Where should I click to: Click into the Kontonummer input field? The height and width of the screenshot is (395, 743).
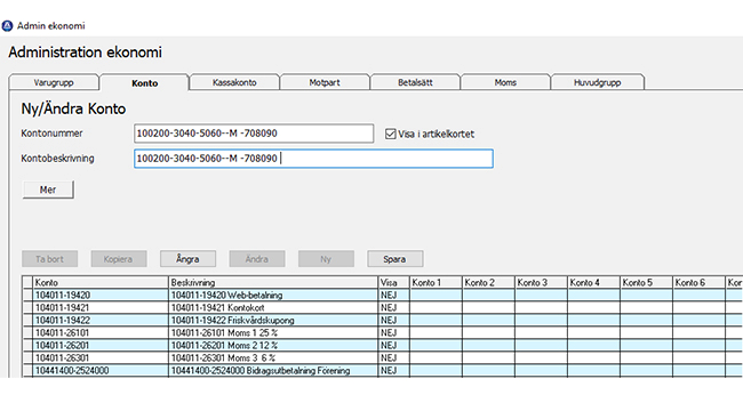pyautogui.click(x=254, y=133)
